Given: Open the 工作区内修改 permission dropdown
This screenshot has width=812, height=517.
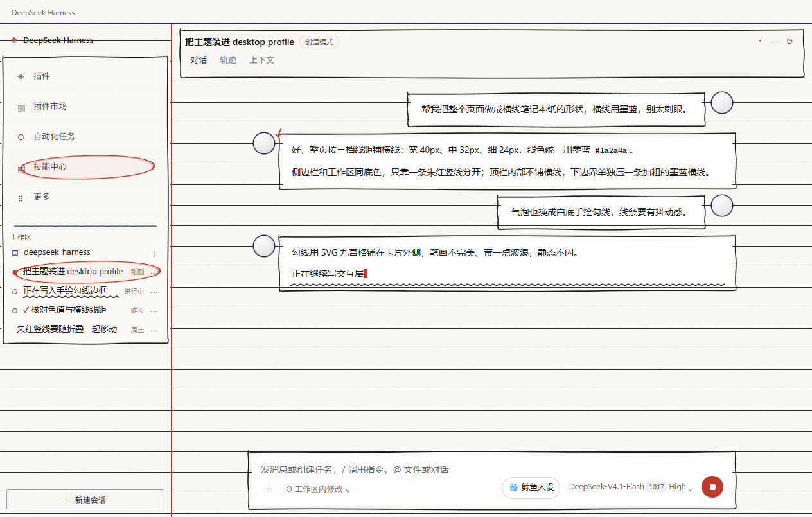Looking at the screenshot, I should point(318,489).
